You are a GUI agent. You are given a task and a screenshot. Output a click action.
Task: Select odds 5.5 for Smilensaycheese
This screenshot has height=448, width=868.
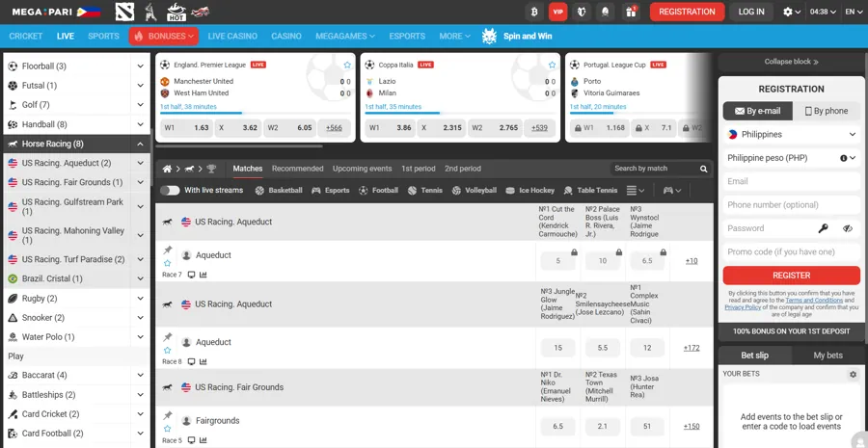603,348
